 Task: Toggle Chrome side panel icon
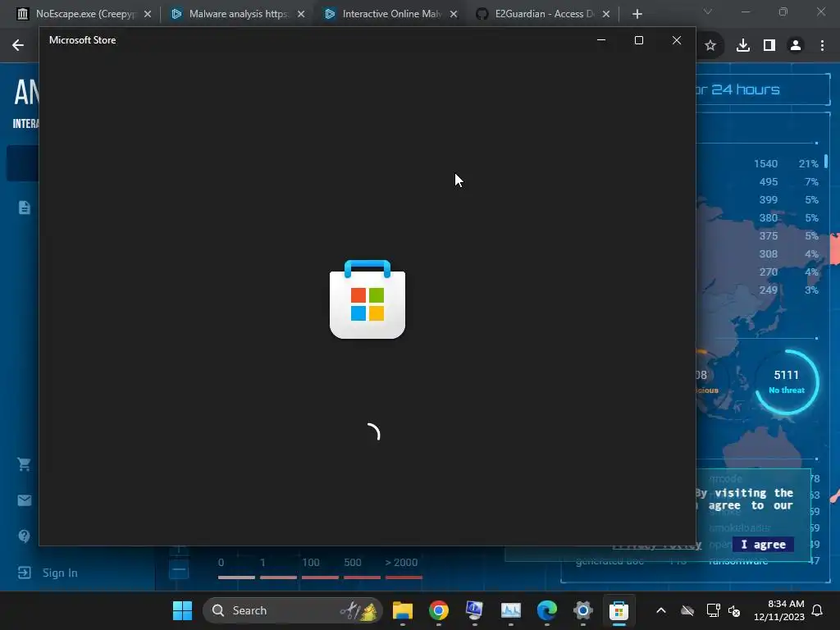point(769,46)
